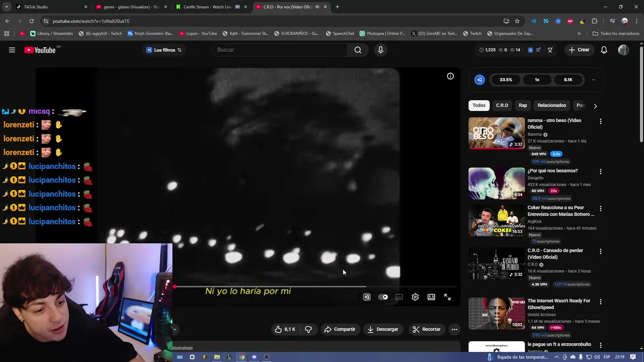Open the taskbar clock showing 23:19
Image resolution: width=644 pixels, height=362 pixels.
click(x=619, y=357)
